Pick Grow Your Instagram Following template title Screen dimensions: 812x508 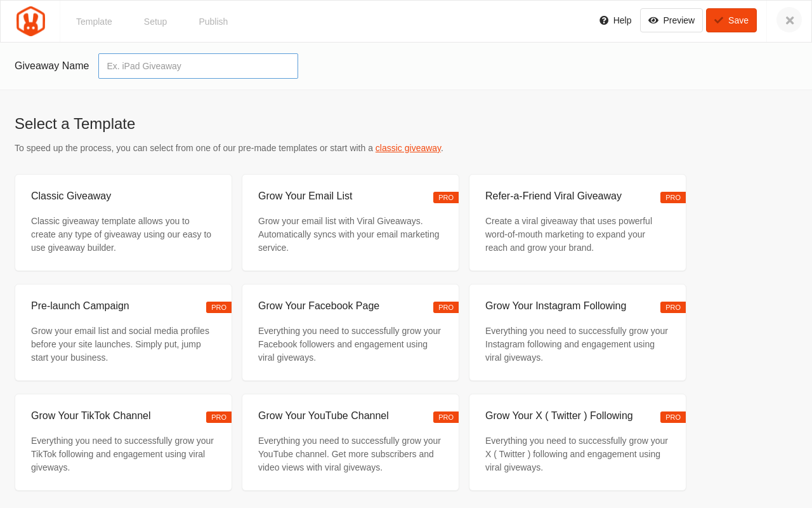click(x=556, y=306)
